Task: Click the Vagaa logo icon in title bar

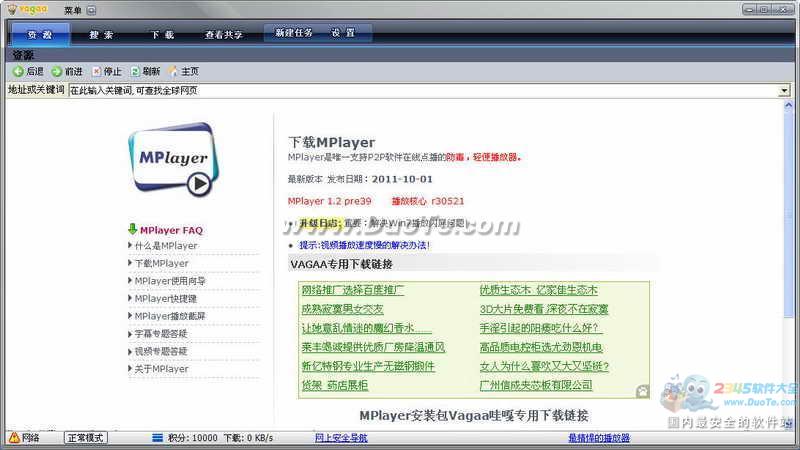Action: tap(12, 10)
